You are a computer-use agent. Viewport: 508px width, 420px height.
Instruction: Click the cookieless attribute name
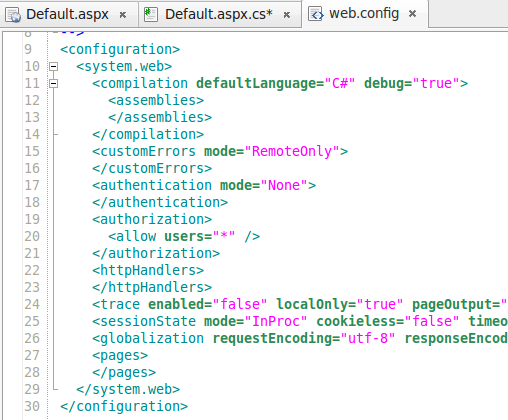pos(356,321)
